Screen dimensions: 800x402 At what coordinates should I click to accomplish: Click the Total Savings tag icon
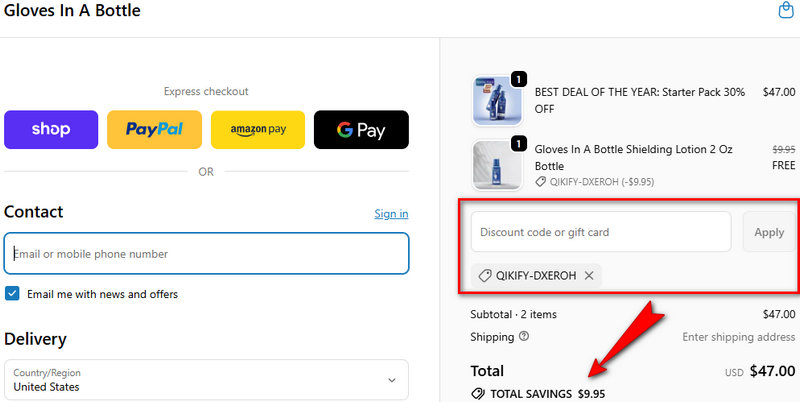(x=478, y=394)
